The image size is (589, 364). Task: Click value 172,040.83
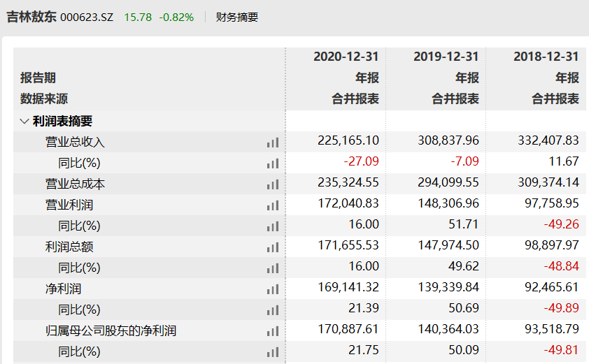click(348, 204)
